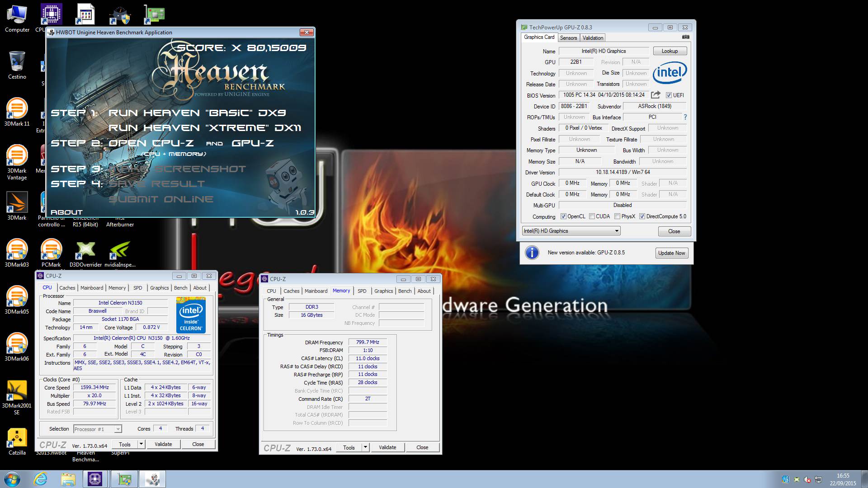The image size is (868, 488).
Task: Open PCMark desktop shortcut
Action: click(51, 253)
